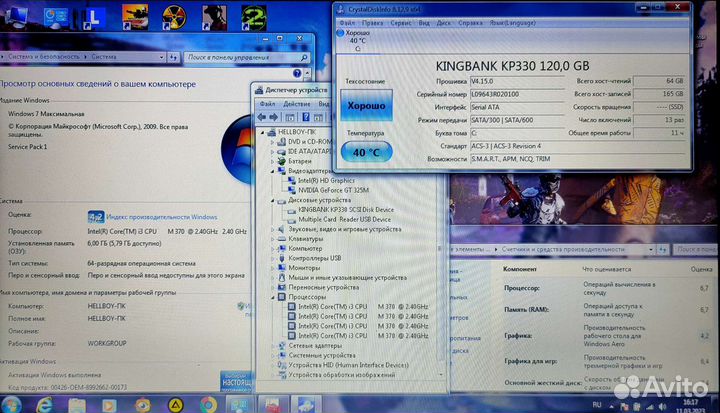720x413 pixels.
Task: Open Internet Explorer from the taskbar
Action: click(x=44, y=405)
